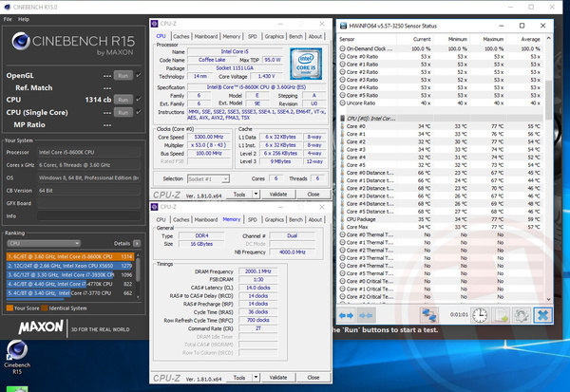Select the i7-4770K ranking entry

click(x=70, y=284)
